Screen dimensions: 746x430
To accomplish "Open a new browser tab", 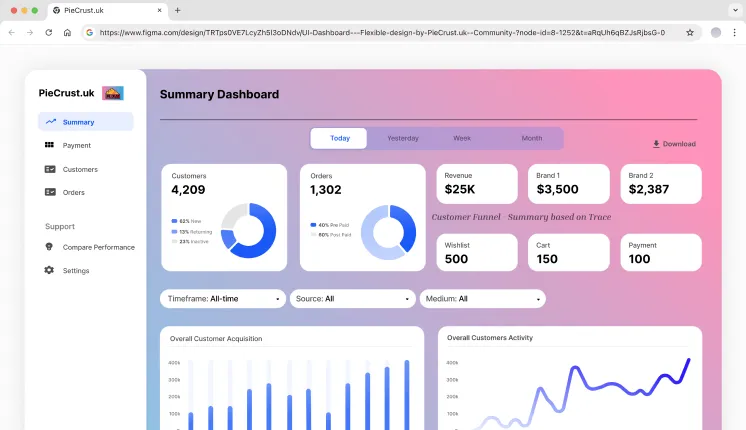I will point(177,10).
